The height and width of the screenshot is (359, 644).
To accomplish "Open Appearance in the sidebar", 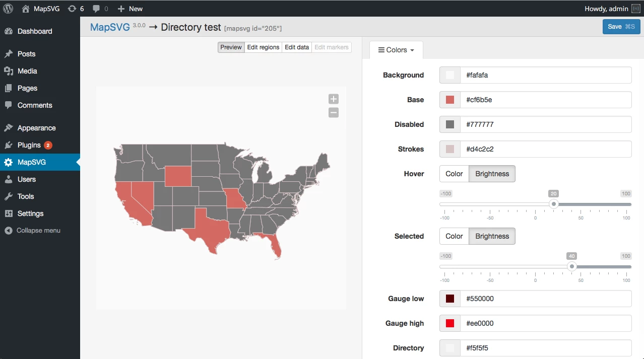I will [36, 128].
